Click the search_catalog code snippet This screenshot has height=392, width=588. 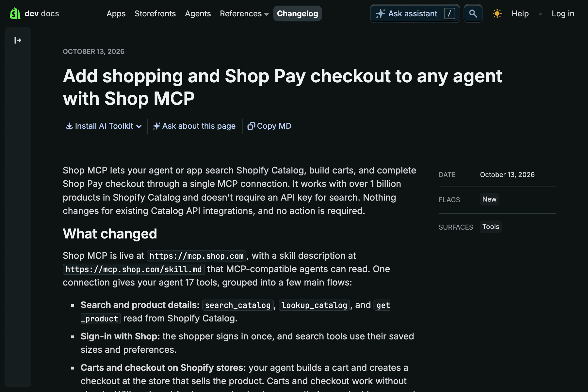[x=238, y=305]
